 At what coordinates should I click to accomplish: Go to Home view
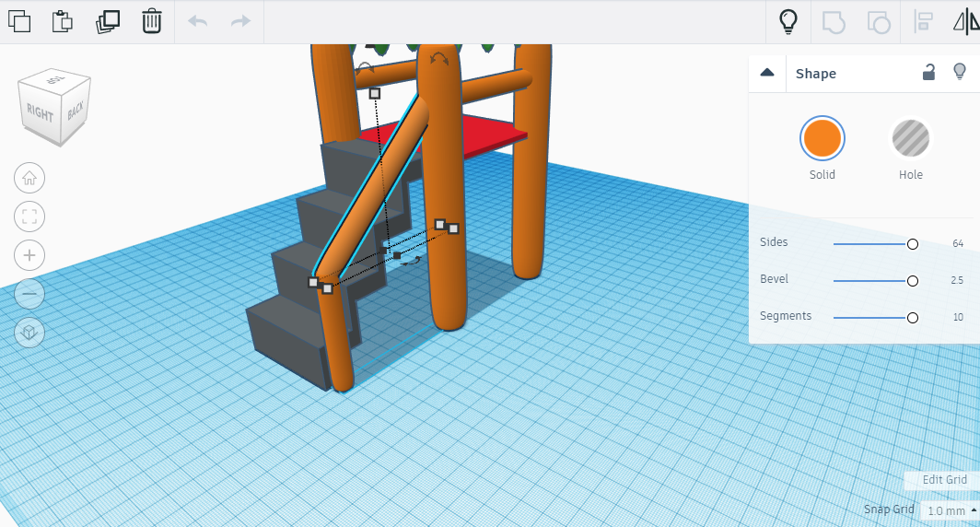coord(29,178)
